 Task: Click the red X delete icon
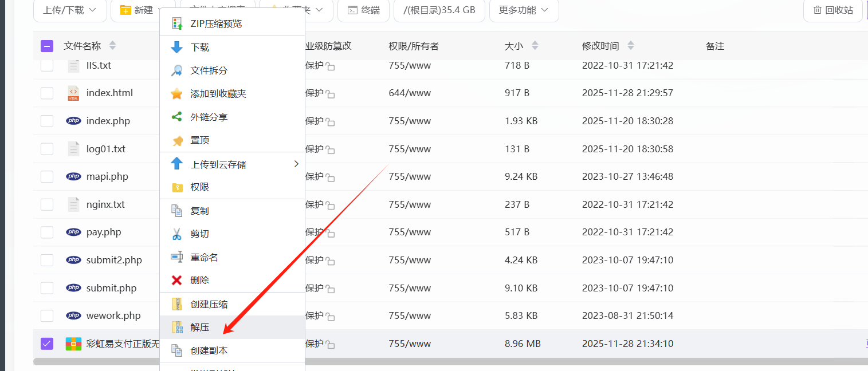[177, 281]
